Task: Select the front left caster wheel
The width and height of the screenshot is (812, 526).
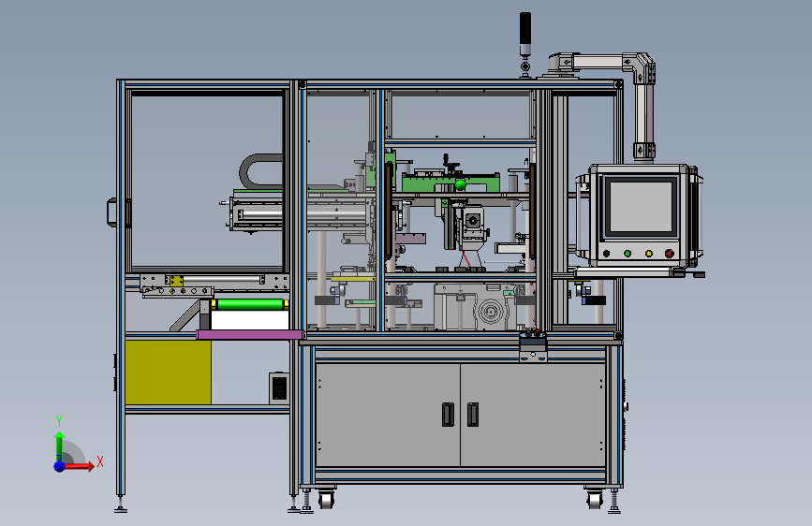Action: [326, 500]
